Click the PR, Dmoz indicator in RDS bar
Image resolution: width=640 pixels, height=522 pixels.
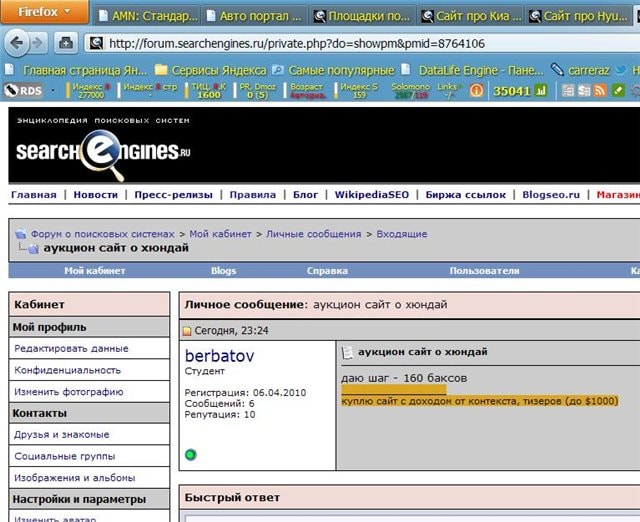[x=257, y=91]
